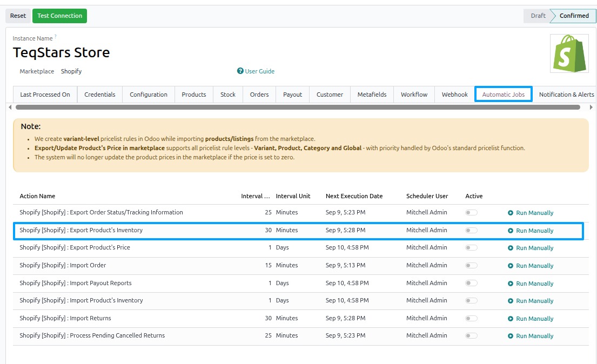Run Manually the Import Order job
The width and height of the screenshot is (597, 364).
coord(531,266)
